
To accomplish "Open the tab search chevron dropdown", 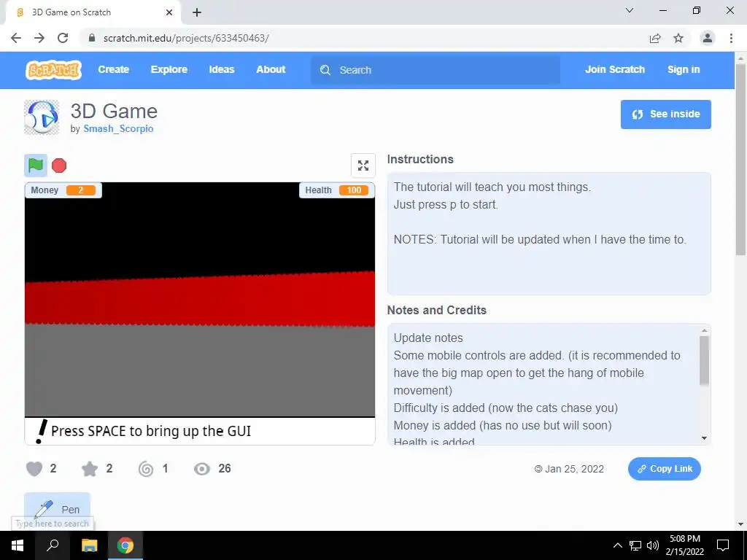I will click(629, 10).
